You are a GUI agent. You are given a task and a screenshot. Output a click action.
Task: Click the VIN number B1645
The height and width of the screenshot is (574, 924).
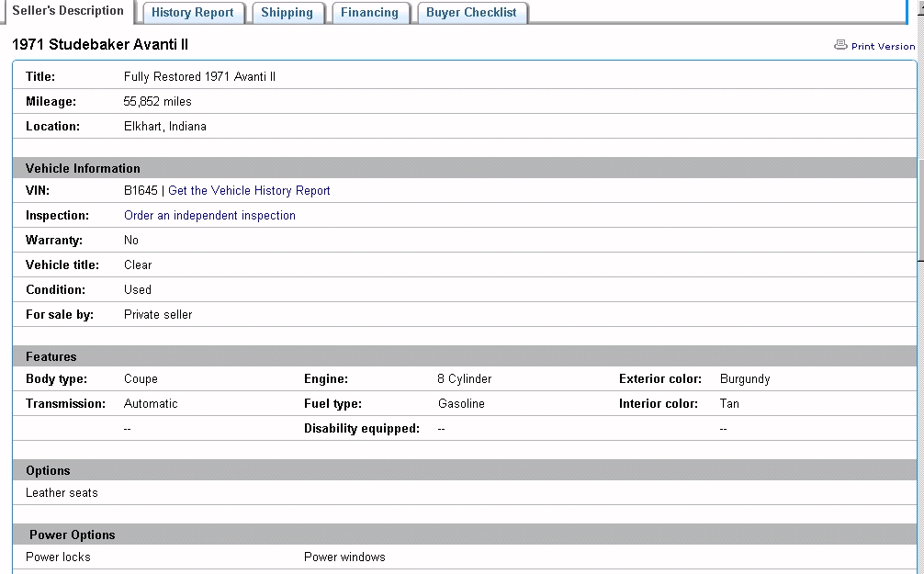141,191
